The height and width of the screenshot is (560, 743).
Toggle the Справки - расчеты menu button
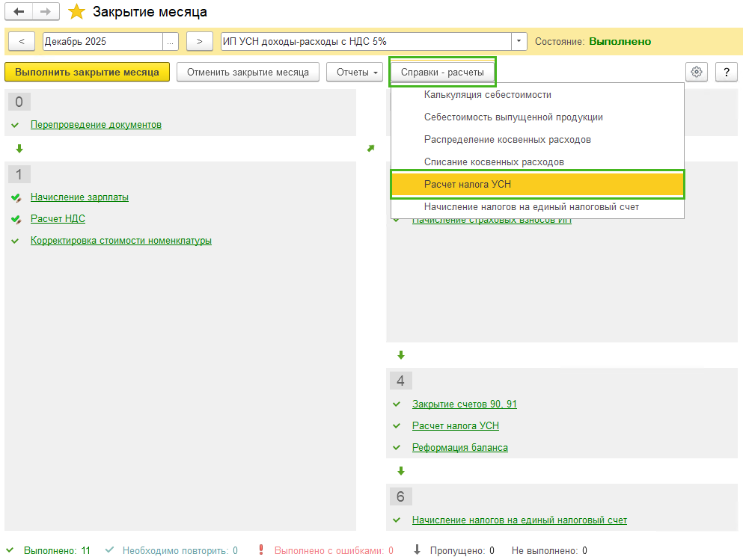click(442, 72)
